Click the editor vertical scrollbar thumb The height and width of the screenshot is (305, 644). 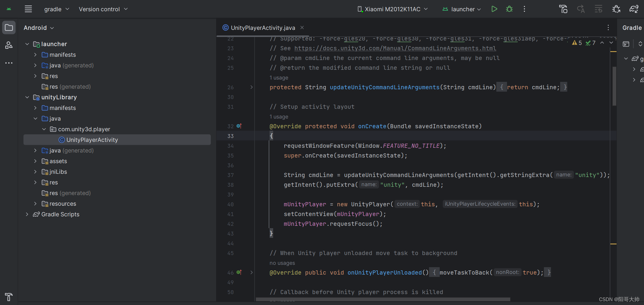click(614, 86)
